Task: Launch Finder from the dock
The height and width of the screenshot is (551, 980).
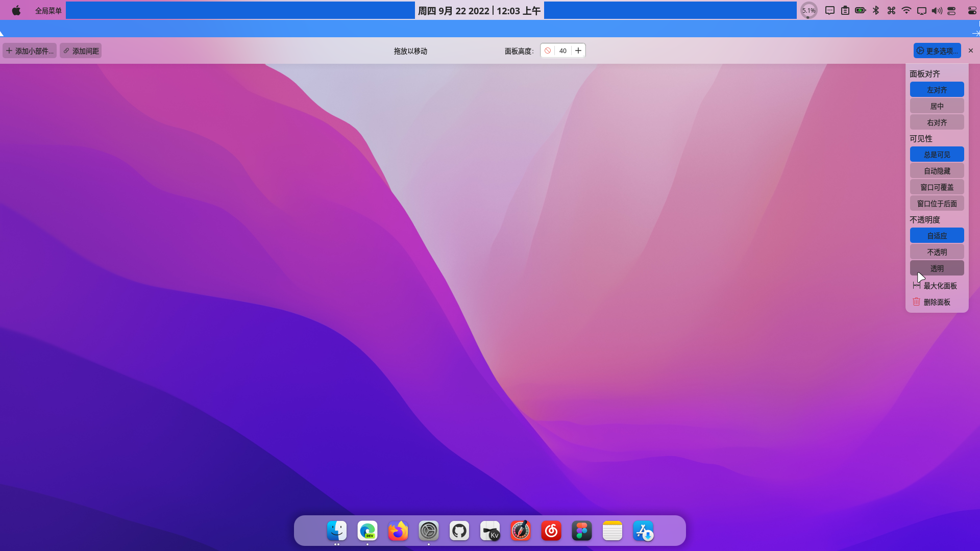Action: [x=337, y=531]
